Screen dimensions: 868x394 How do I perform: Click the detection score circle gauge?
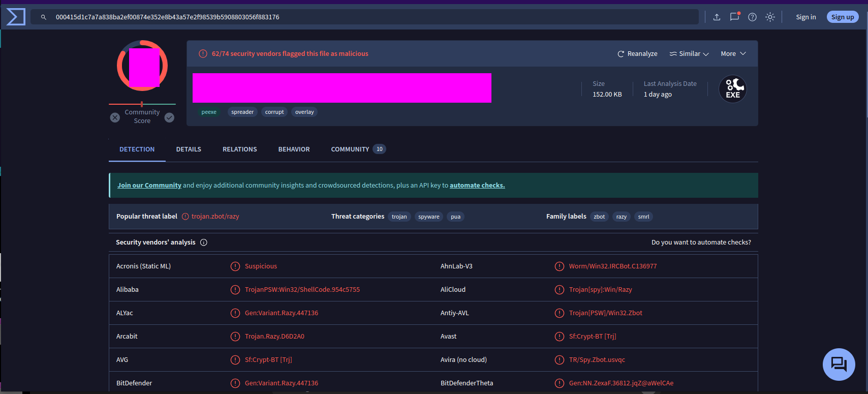[x=142, y=66]
